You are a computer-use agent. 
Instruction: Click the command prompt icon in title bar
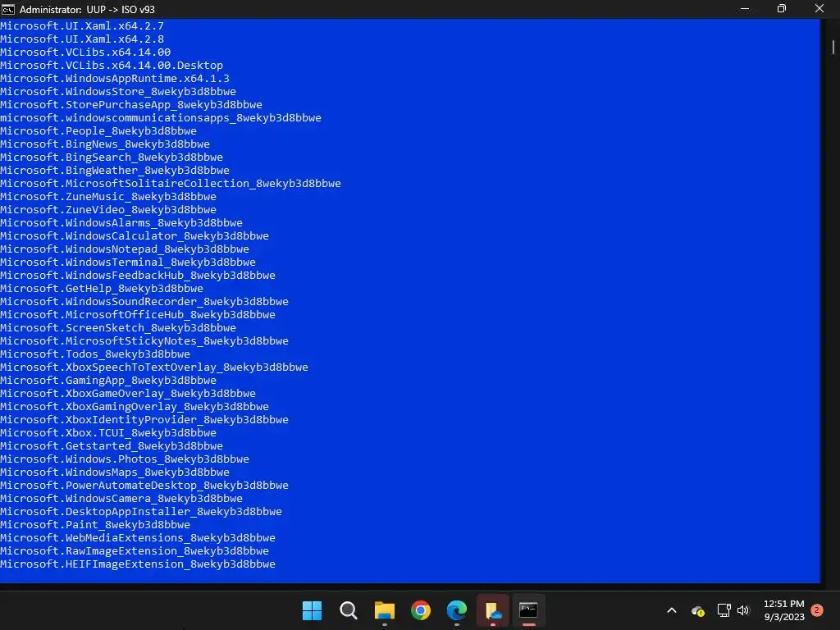(x=8, y=9)
